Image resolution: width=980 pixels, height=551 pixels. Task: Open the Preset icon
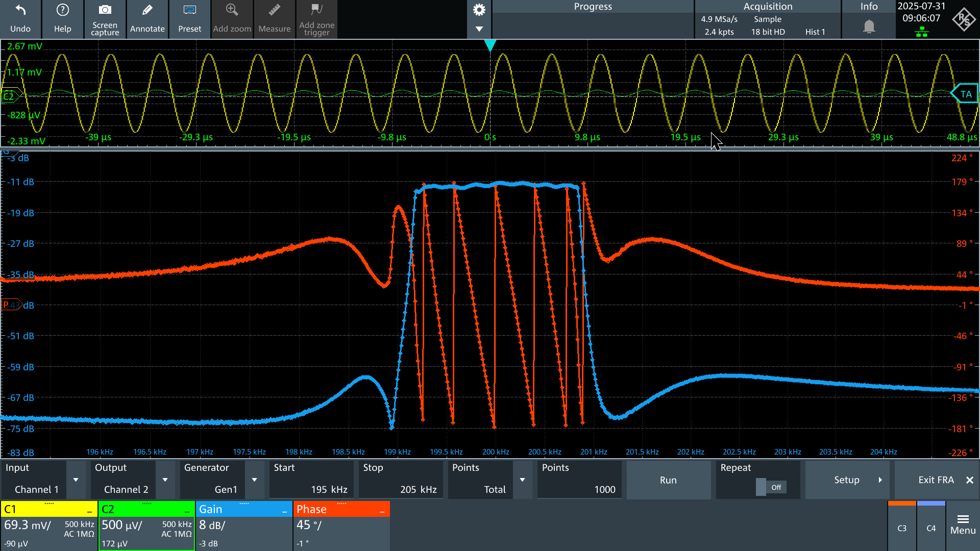click(x=190, y=10)
